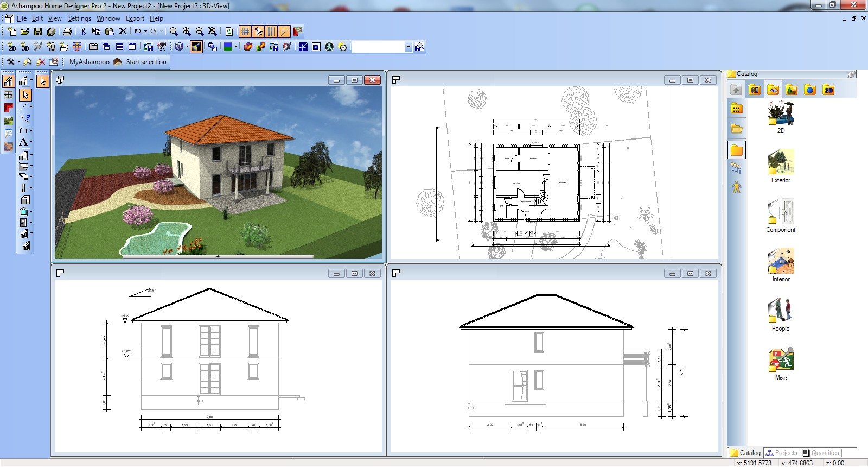Click the go up folder icon in Catalog
This screenshot has width=868, height=467.
[736, 90]
